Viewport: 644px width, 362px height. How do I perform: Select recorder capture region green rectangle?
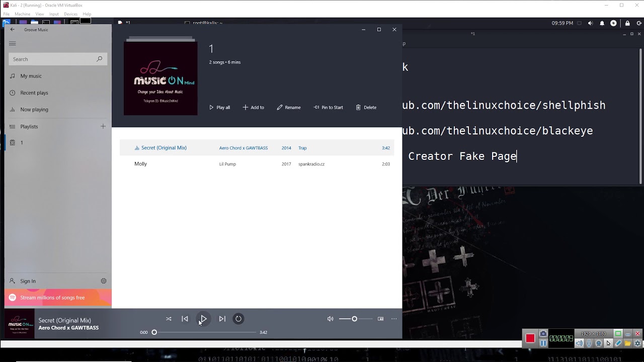tap(618, 334)
